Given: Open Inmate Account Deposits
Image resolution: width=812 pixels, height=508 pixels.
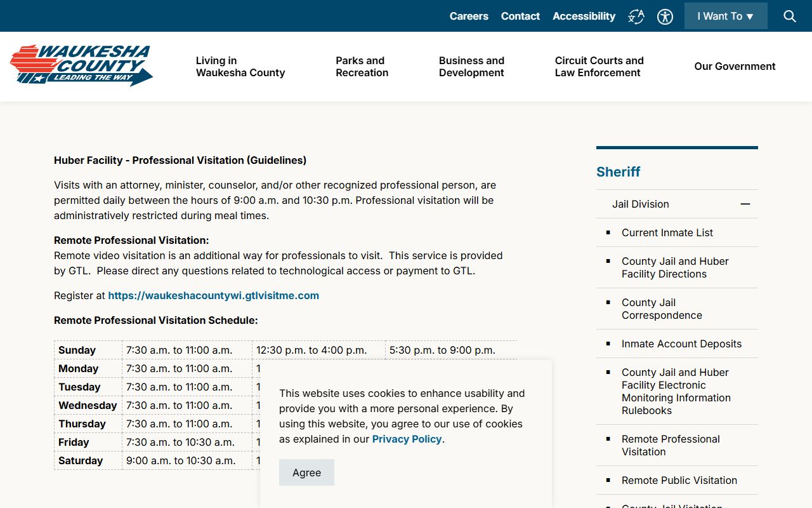Looking at the screenshot, I should [x=681, y=344].
